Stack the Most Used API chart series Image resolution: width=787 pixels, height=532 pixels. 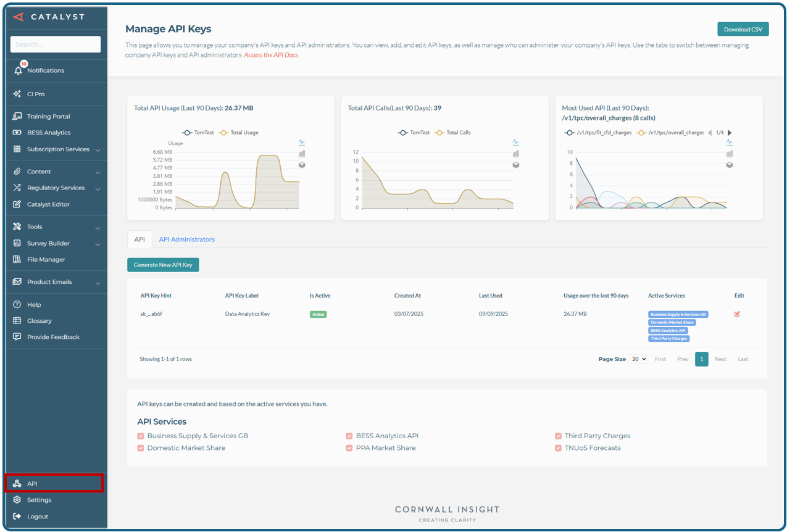coord(730,165)
